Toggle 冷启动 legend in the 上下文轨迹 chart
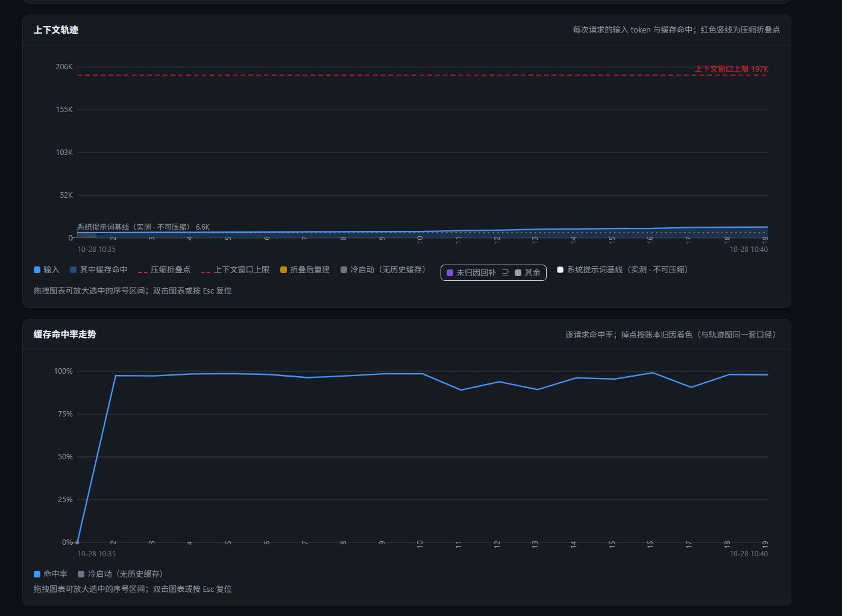 385,270
